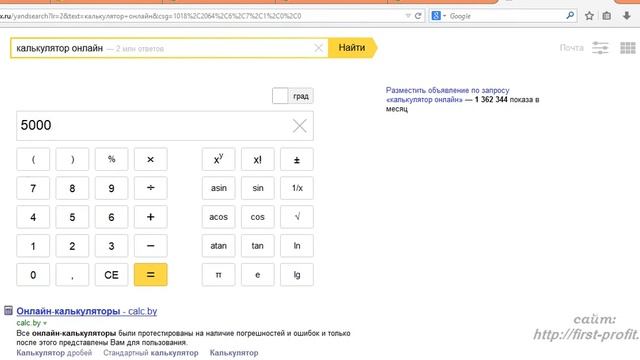
Task: Click the lg logarithm button
Action: (297, 275)
